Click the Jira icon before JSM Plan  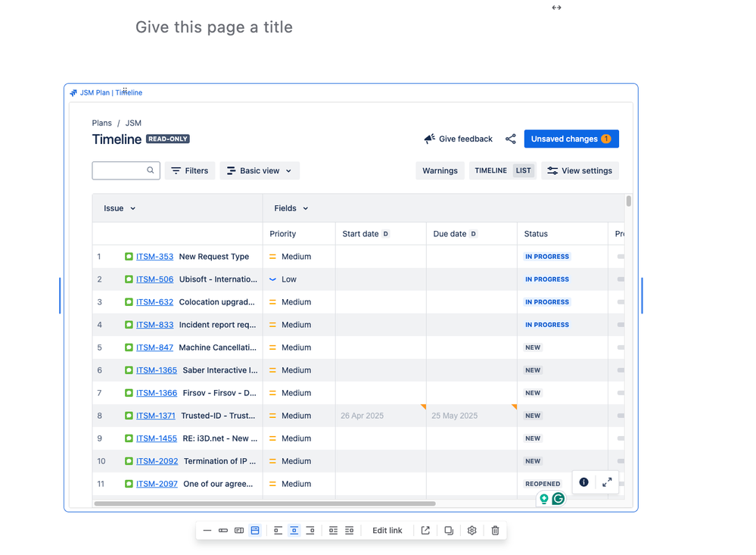(73, 92)
